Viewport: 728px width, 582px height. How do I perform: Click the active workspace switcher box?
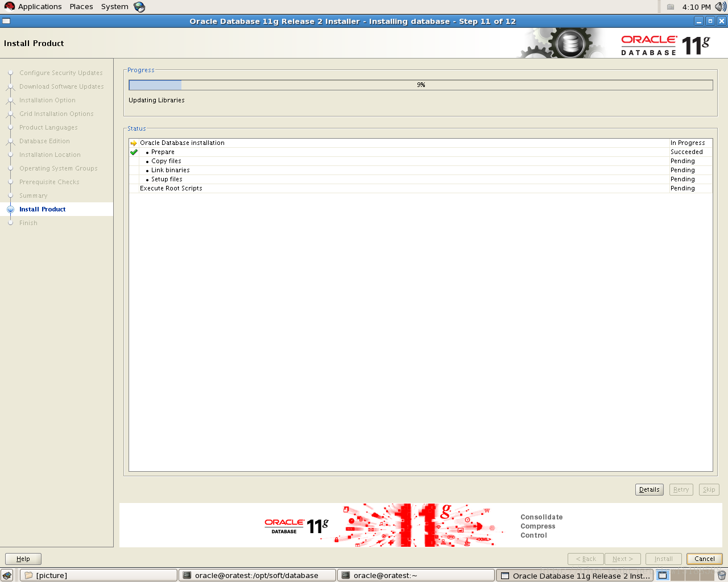tap(663, 575)
